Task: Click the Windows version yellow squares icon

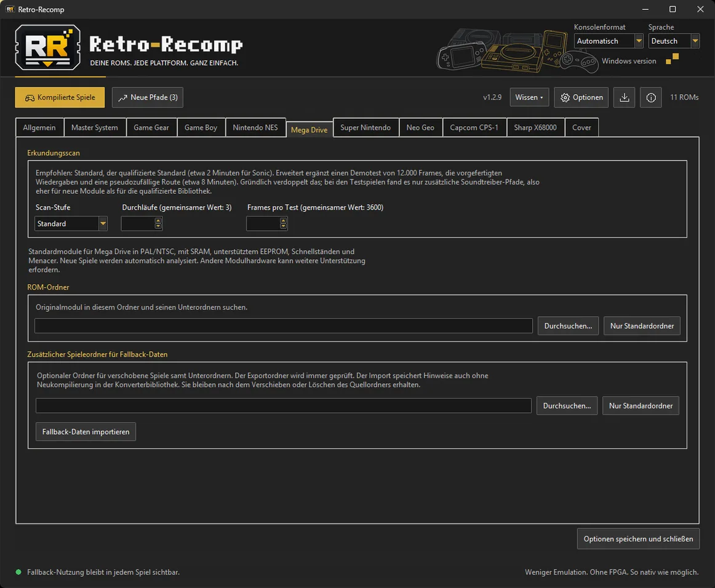Action: click(x=672, y=59)
